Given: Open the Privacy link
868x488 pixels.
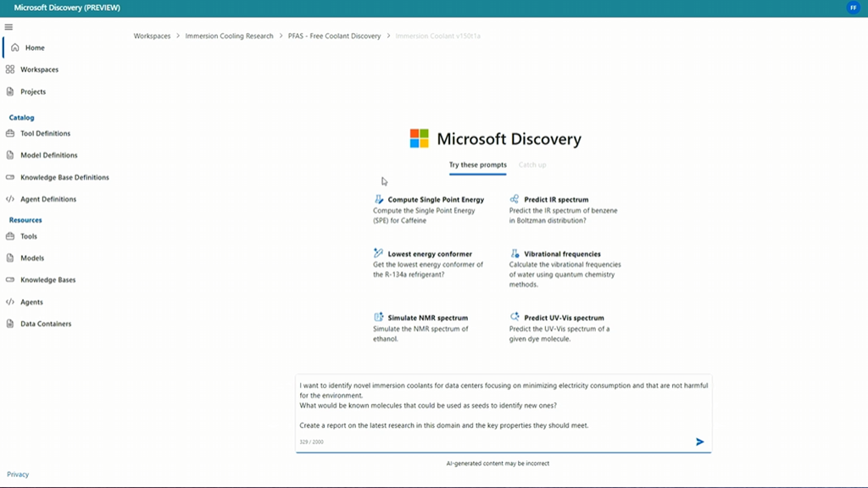Looking at the screenshot, I should pos(18,474).
